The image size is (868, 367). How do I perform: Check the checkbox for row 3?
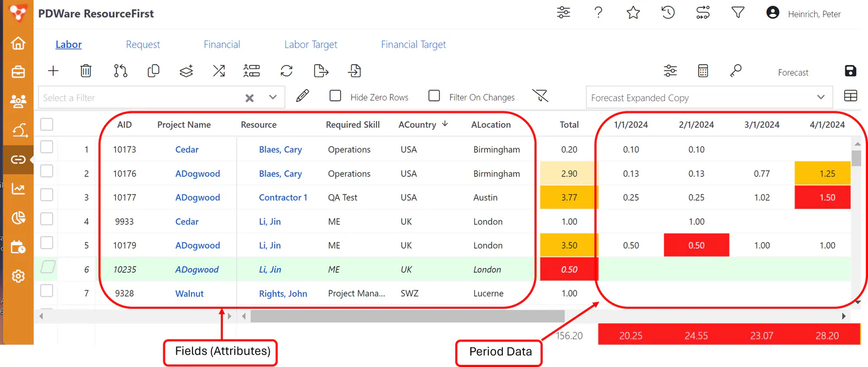[x=47, y=195]
